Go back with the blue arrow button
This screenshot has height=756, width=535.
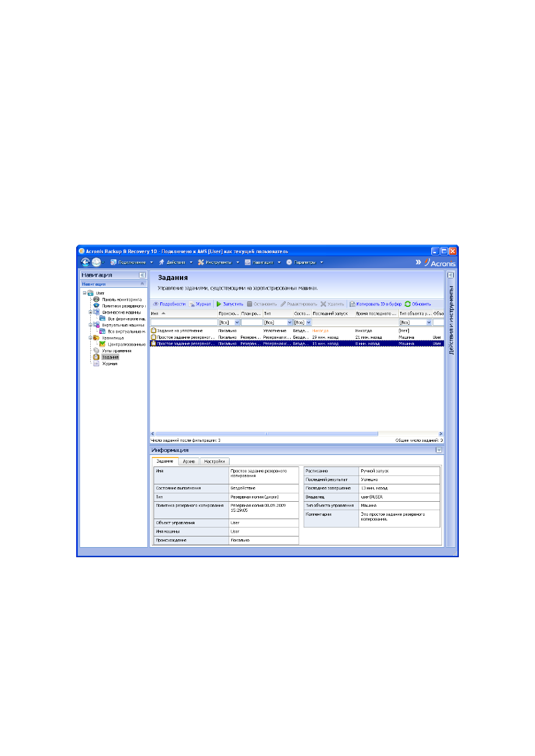(x=85, y=262)
